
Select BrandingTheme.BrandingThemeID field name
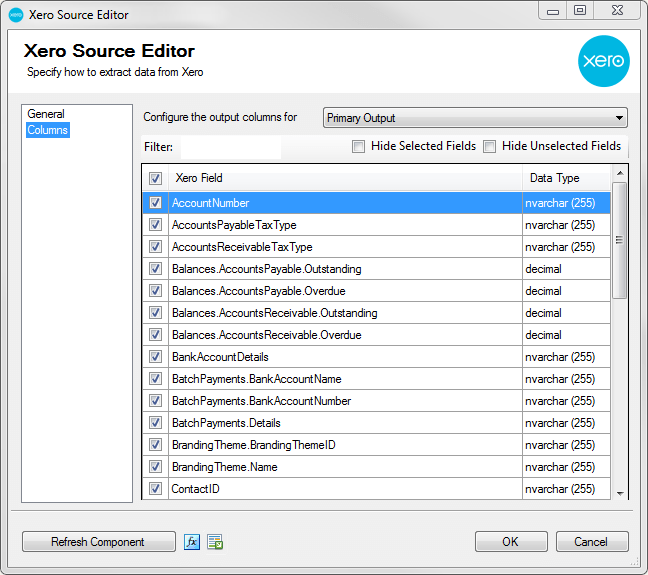point(254,445)
